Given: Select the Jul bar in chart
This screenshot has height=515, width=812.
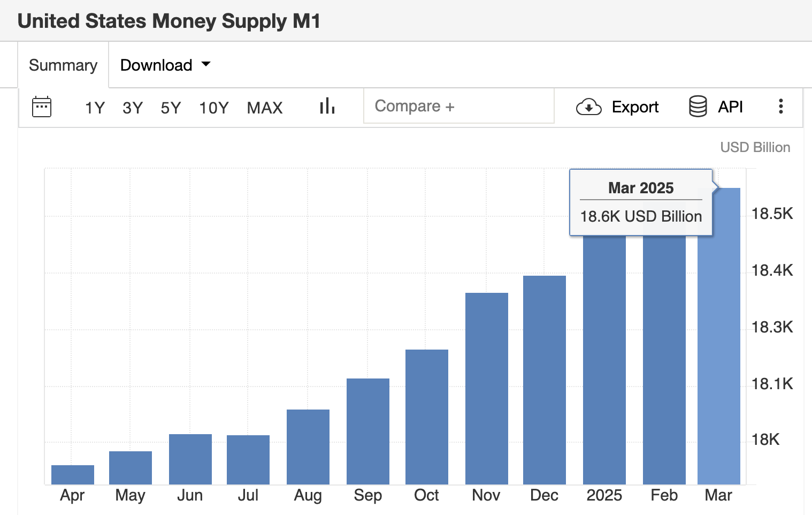Looking at the screenshot, I should coord(248,460).
